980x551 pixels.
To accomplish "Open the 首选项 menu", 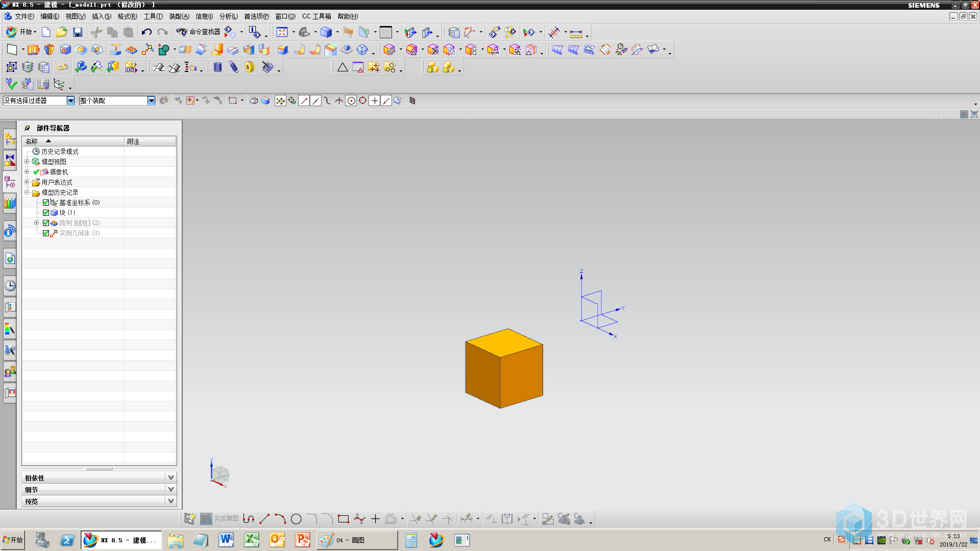I will point(256,16).
